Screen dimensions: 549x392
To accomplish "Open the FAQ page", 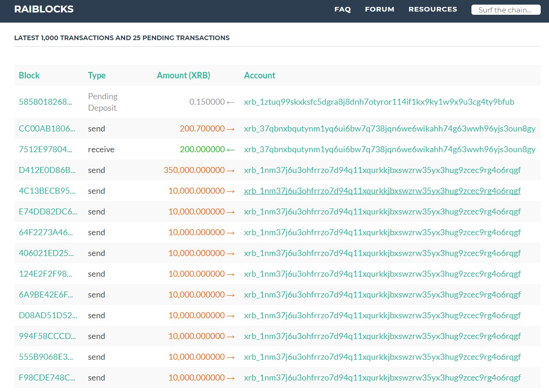I will (343, 9).
